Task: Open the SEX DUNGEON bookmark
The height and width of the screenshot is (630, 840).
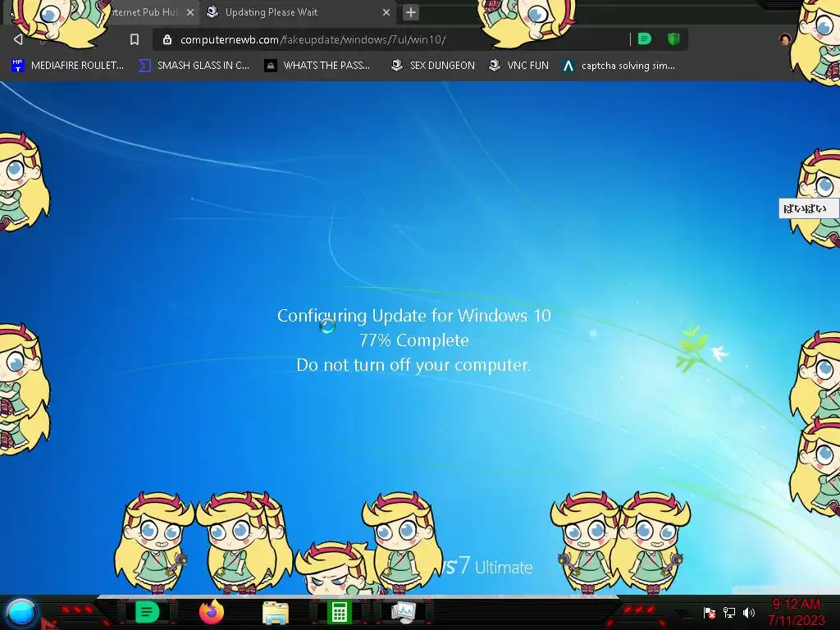Action: (x=433, y=66)
